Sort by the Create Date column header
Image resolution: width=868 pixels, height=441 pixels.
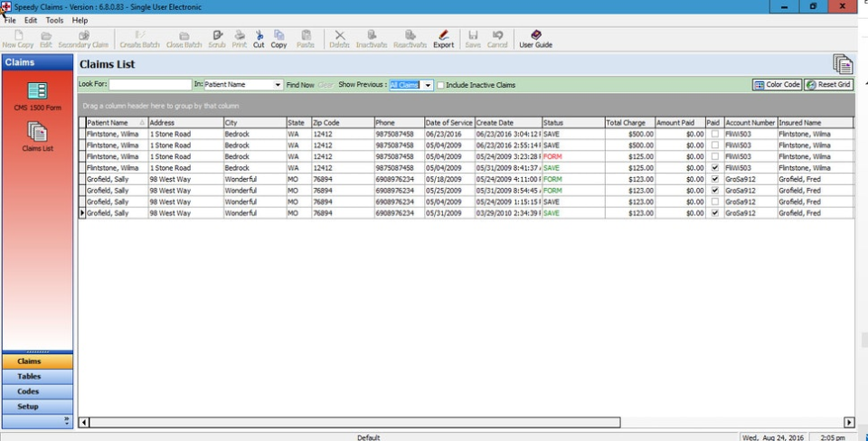coord(508,123)
